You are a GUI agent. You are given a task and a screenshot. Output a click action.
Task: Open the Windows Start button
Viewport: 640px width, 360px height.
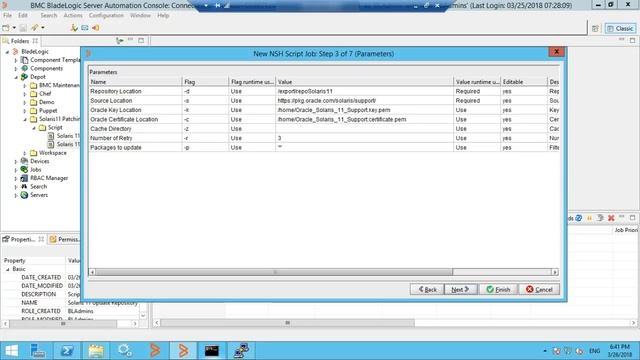click(x=11, y=351)
